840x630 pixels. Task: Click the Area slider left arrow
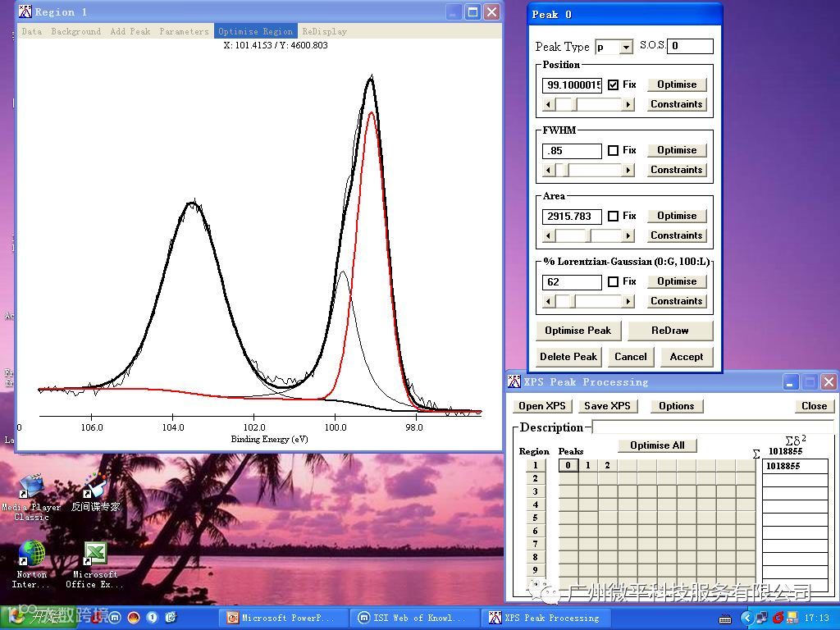pos(548,235)
